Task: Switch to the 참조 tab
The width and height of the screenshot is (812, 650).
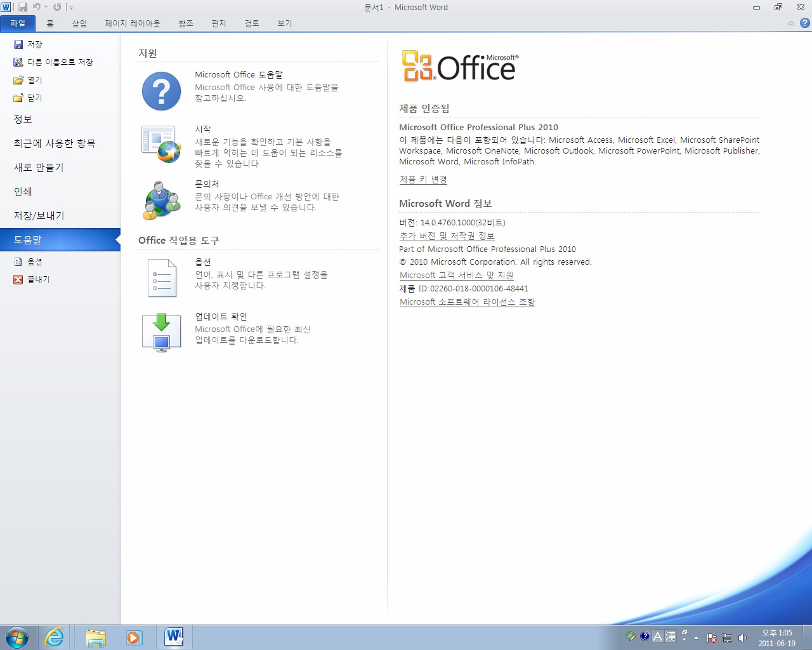Action: click(x=186, y=23)
